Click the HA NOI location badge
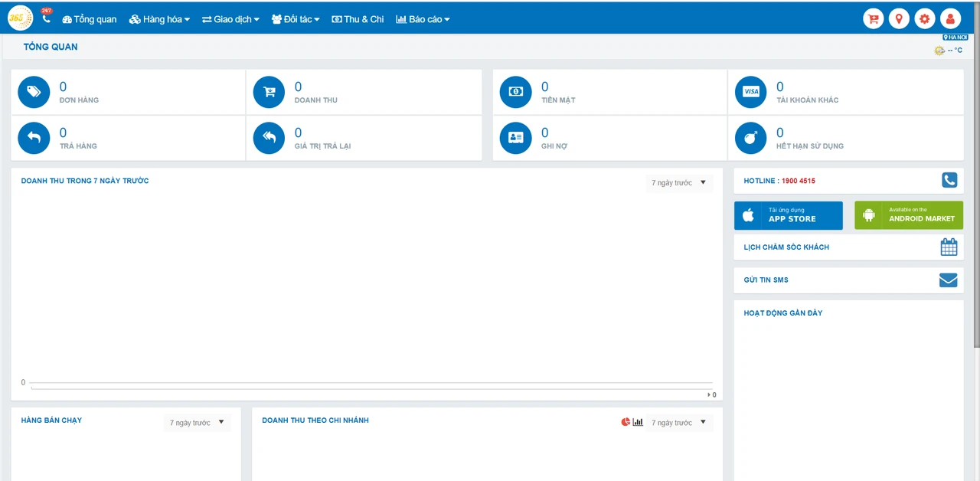The height and width of the screenshot is (481, 980). click(x=955, y=38)
